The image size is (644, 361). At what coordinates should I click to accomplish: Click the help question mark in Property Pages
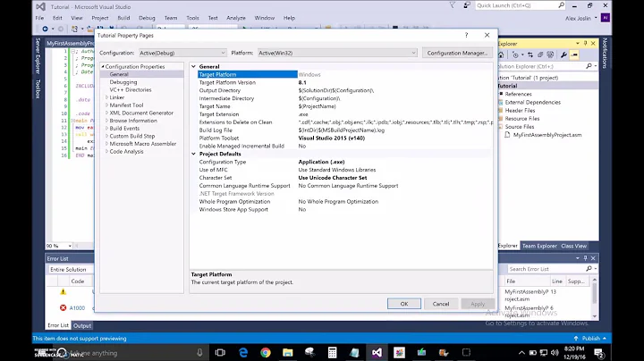point(466,35)
